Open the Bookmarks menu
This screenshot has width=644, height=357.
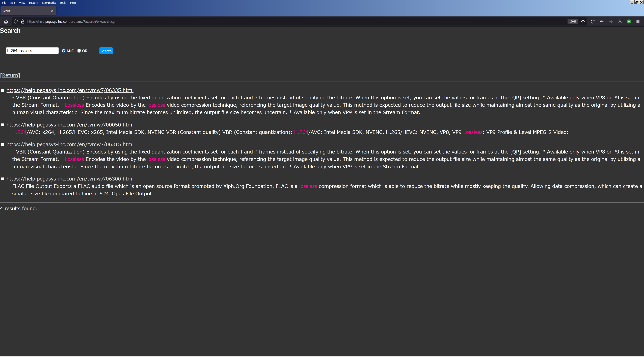[49, 3]
